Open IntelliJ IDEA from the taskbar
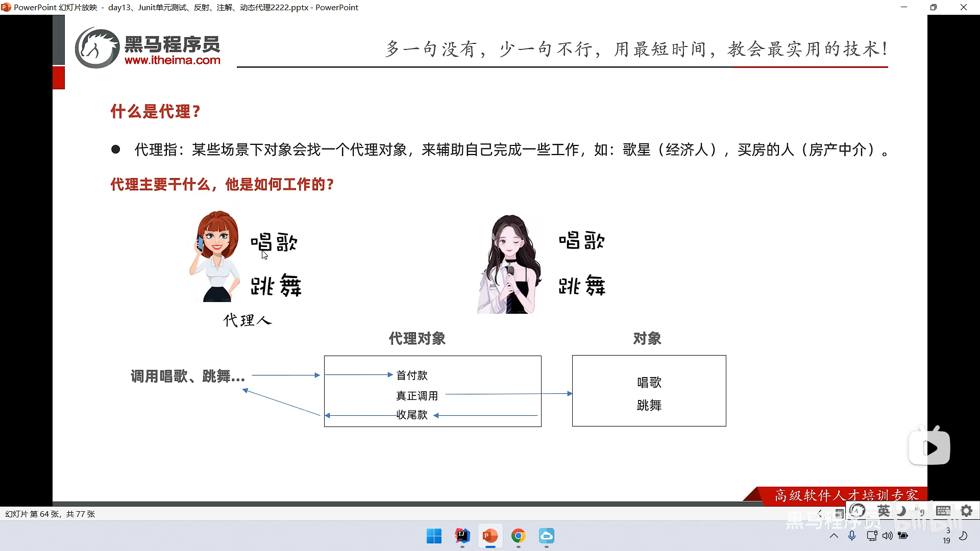The image size is (980, 551). click(462, 536)
